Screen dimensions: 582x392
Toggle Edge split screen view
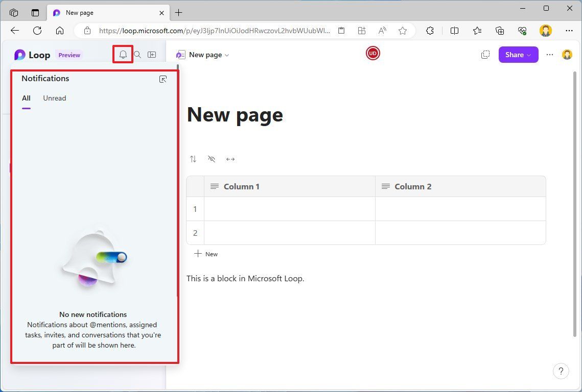click(x=454, y=31)
